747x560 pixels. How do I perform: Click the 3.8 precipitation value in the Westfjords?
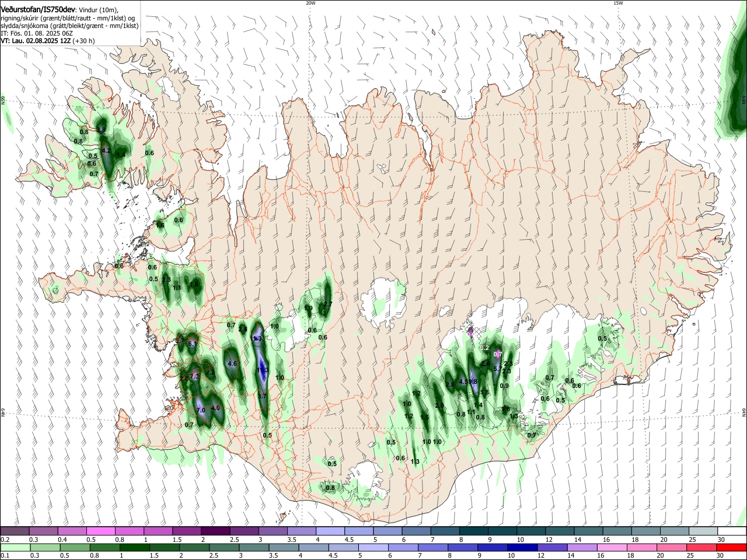click(x=101, y=129)
